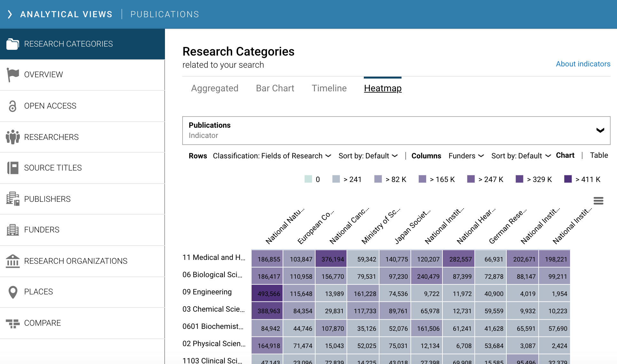Open the Funders columns dropdown

point(466,156)
